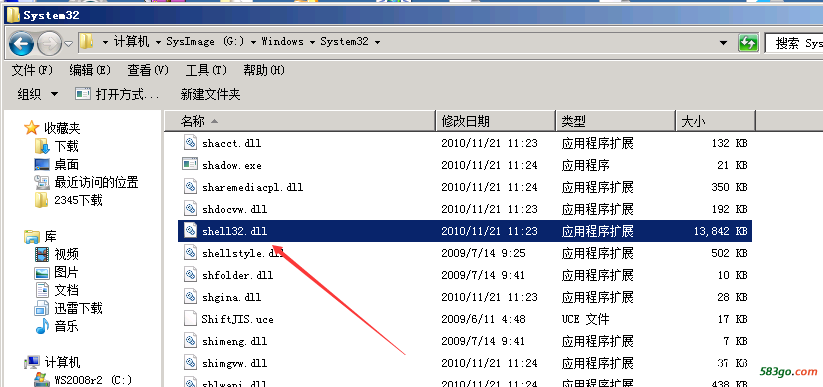
Task: Click the shimgvw.dll file icon
Action: 189,363
